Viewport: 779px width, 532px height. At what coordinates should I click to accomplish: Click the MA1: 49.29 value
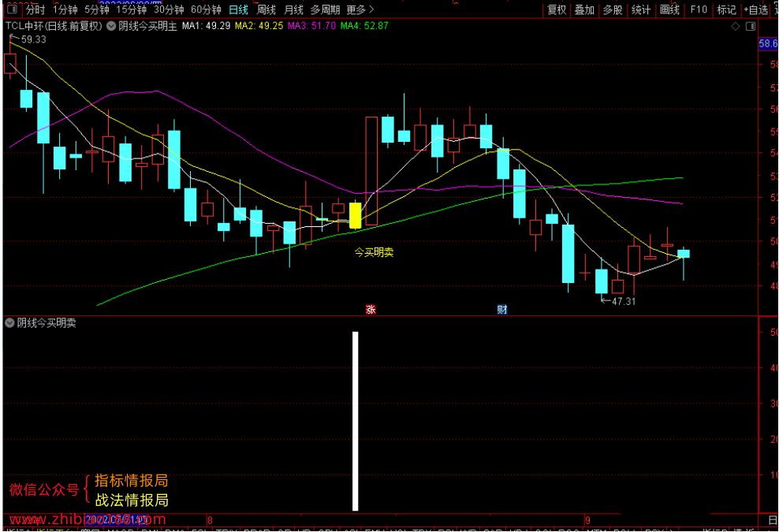click(x=206, y=26)
